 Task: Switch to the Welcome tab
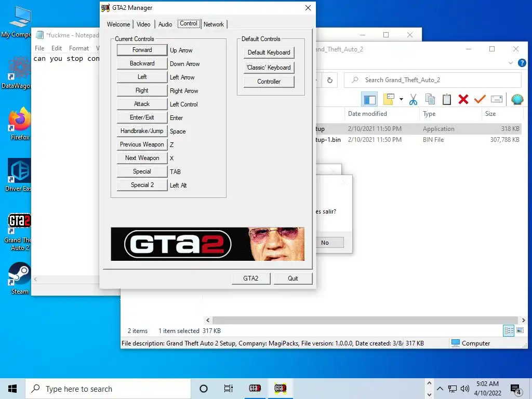point(118,24)
